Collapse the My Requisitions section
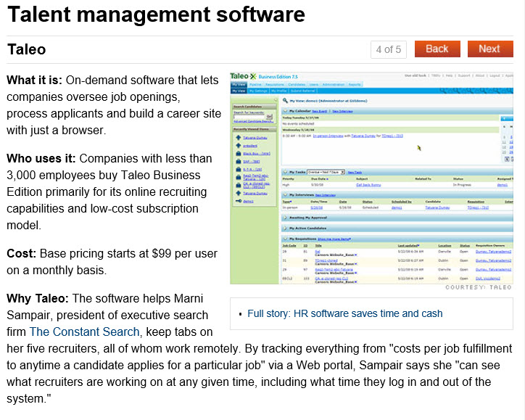 (284, 237)
